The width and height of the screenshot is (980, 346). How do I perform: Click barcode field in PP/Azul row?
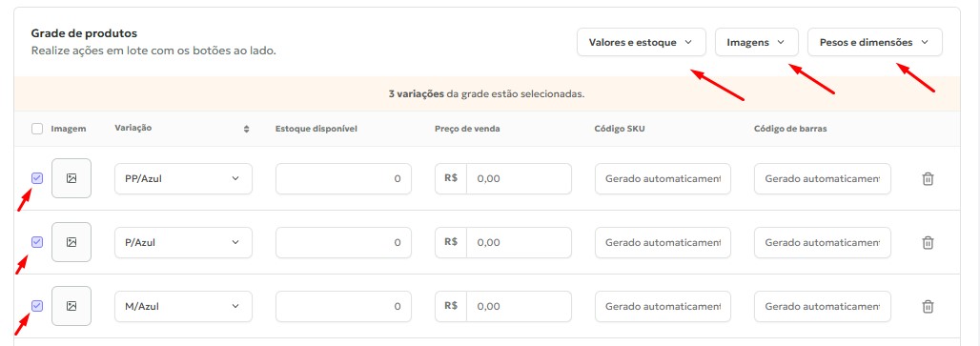tap(823, 178)
